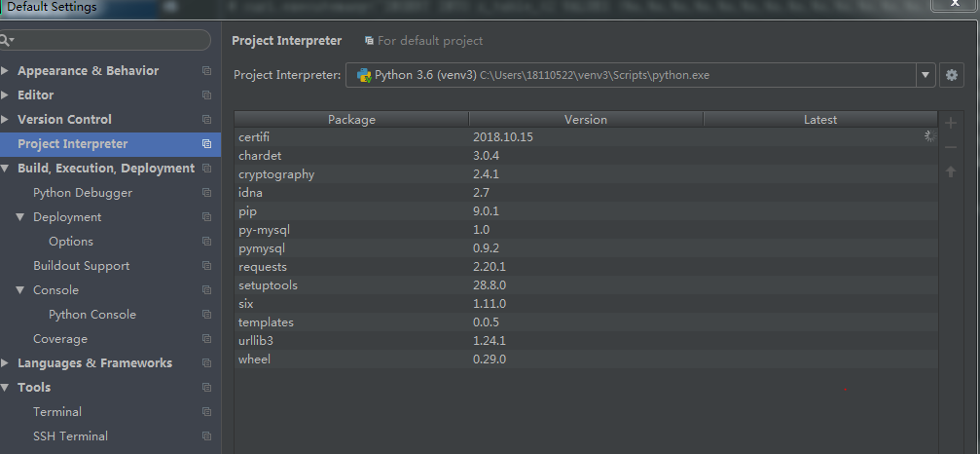Expand the Appearance & Behavior section
Viewport: 980px width, 454px height.
coord(5,71)
